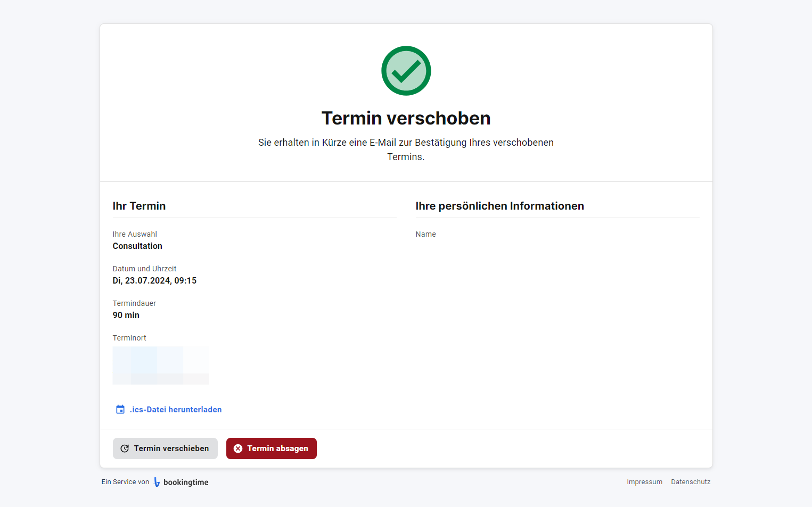
Task: Click the blurred Terminort address block
Action: pos(161,365)
